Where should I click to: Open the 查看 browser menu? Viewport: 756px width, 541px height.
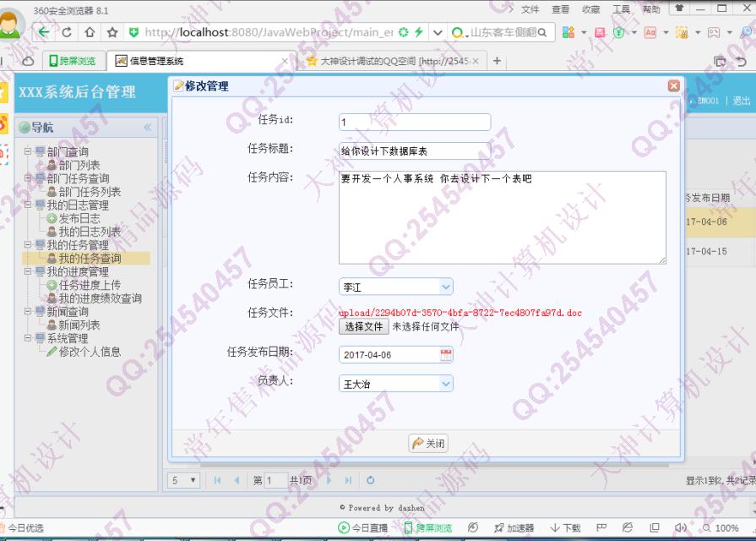(x=560, y=9)
